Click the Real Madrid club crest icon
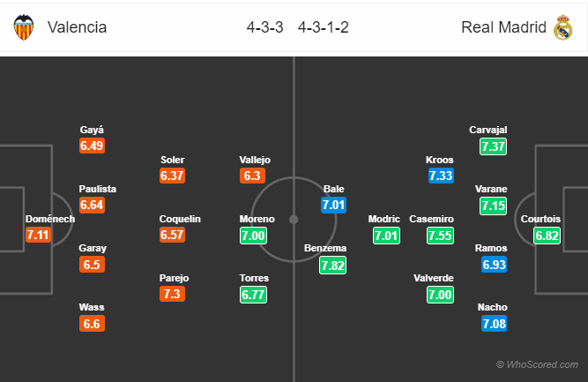 pos(563,27)
